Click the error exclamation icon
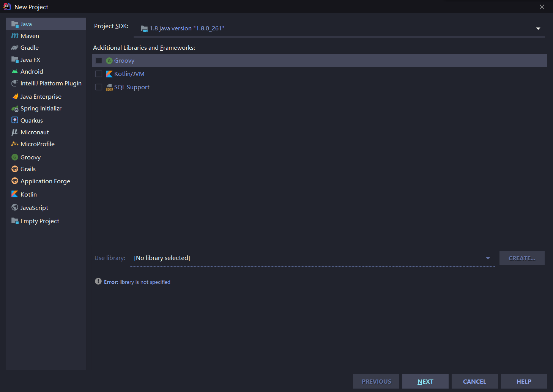This screenshot has width=553, height=392. click(98, 281)
